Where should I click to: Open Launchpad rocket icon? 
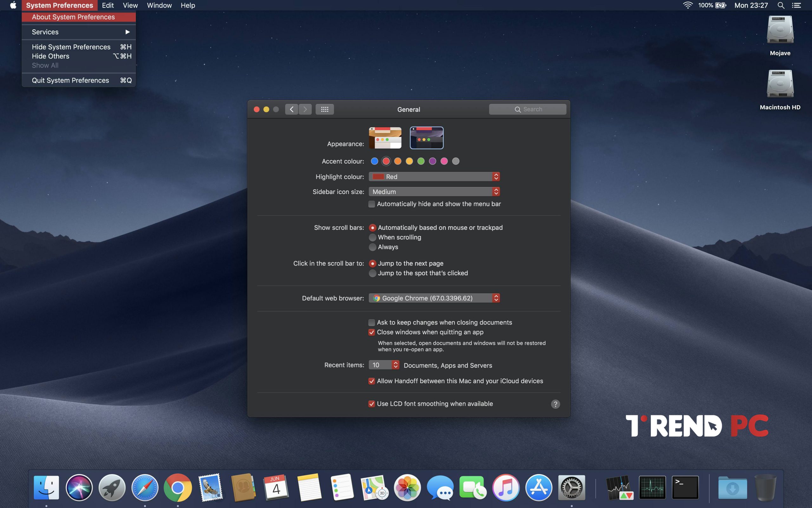112,487
